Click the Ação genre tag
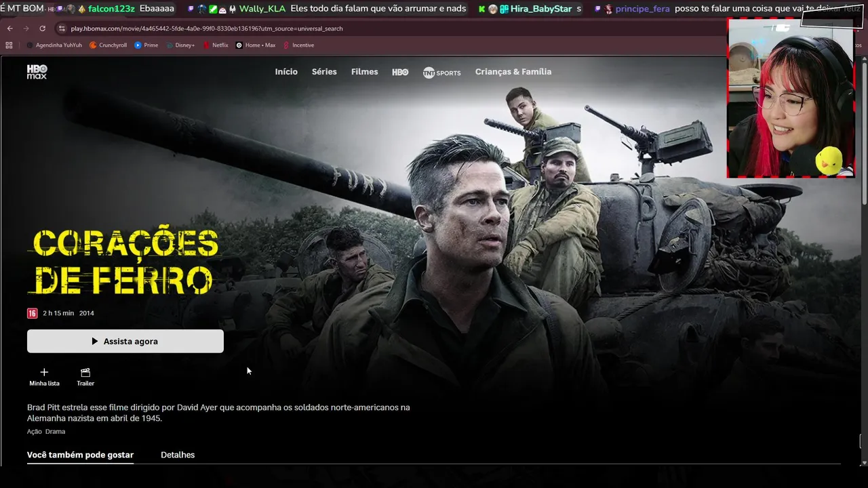868x488 pixels. (x=34, y=432)
